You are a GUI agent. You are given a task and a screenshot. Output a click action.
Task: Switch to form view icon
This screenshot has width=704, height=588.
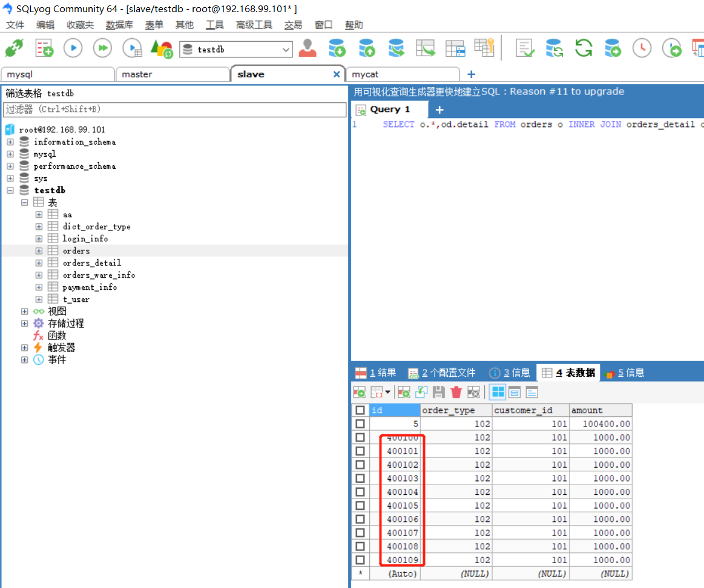(x=515, y=392)
